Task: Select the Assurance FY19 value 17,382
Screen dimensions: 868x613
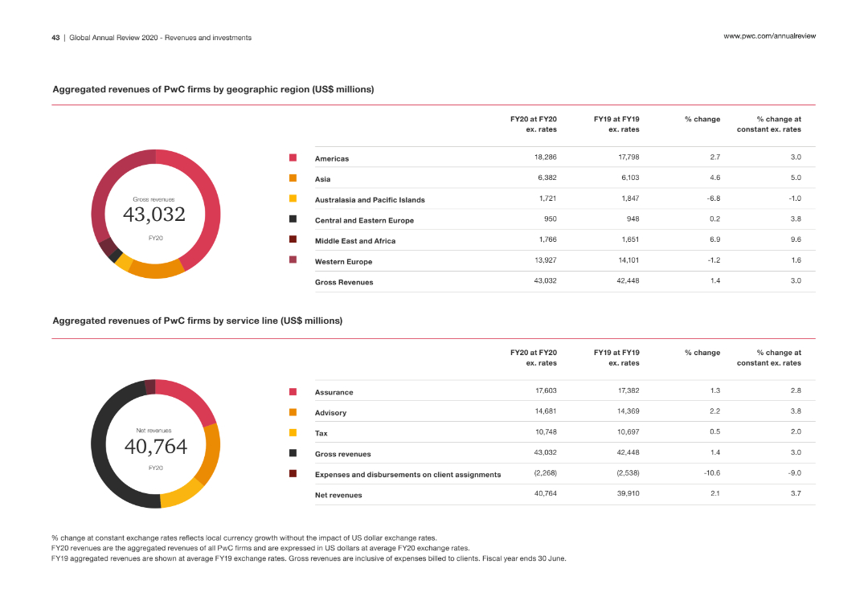Action: pyautogui.click(x=628, y=390)
